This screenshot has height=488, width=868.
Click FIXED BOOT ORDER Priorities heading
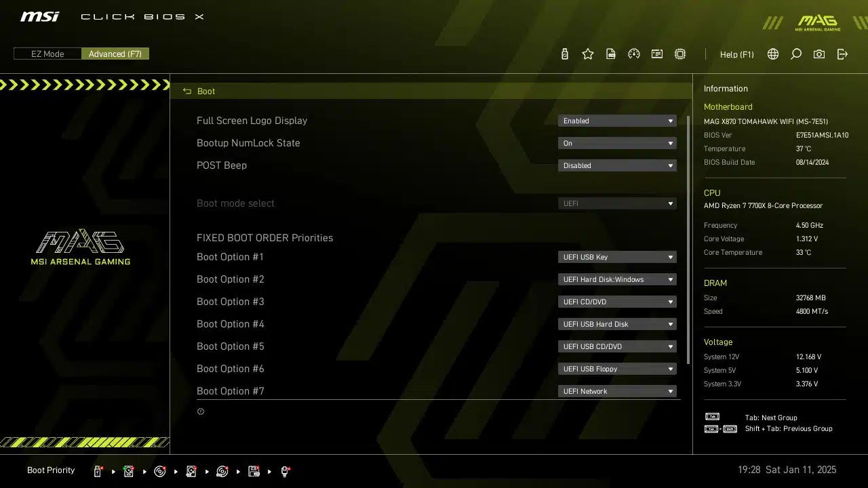[x=264, y=238]
